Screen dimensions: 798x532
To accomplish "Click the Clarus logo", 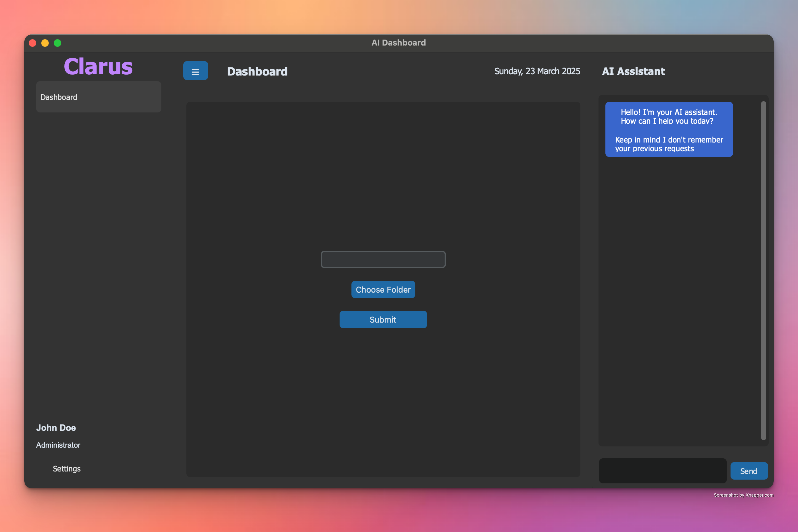I will [x=98, y=66].
